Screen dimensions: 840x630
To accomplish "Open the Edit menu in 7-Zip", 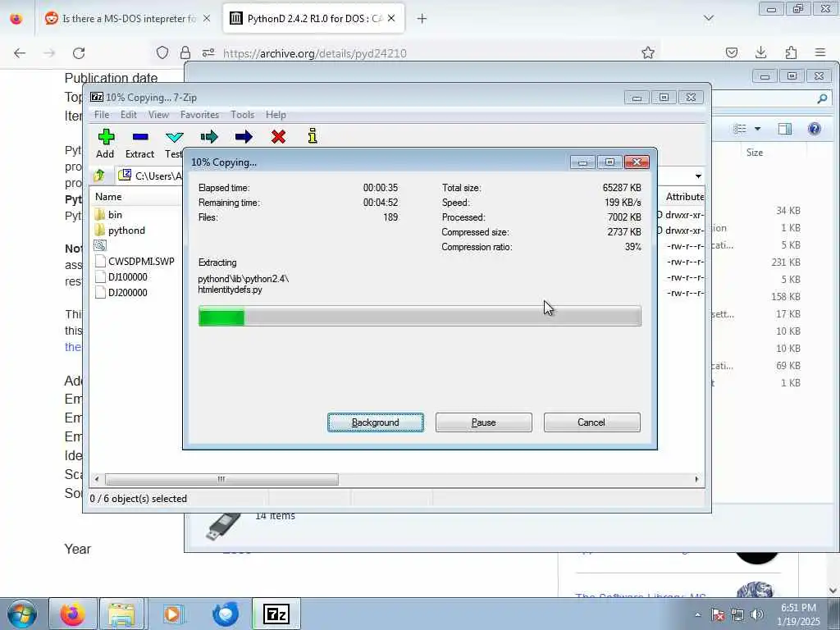I will click(x=129, y=115).
